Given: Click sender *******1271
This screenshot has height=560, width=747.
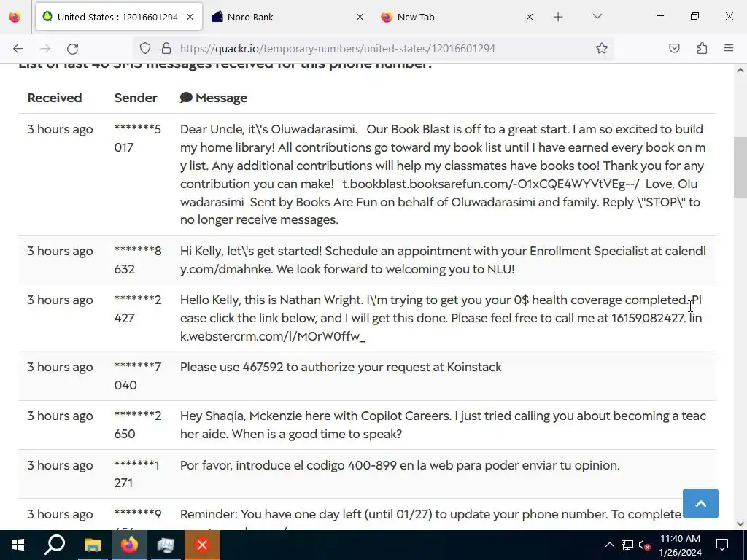Looking at the screenshot, I should click(136, 474).
